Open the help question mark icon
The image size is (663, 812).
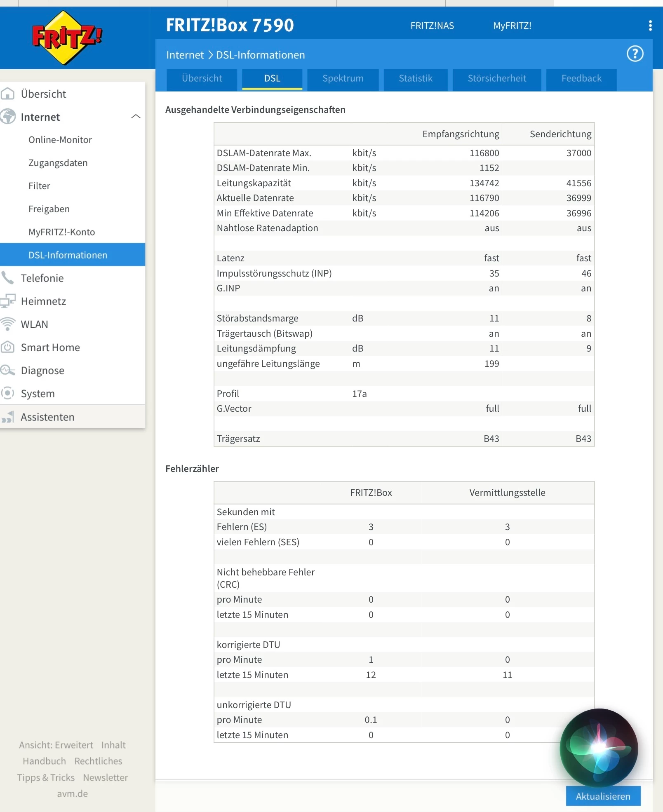click(635, 54)
